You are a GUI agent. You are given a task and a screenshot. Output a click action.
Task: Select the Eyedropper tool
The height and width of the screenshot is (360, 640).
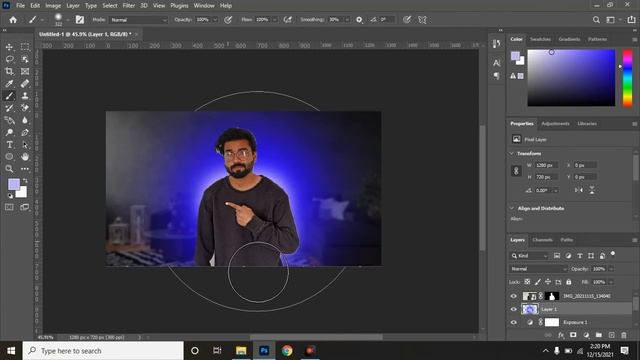(x=9, y=84)
